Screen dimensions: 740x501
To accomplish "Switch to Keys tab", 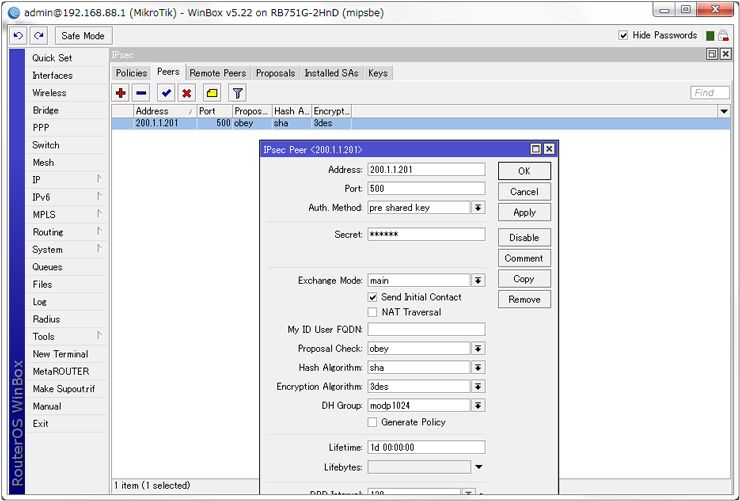I will 378,73.
